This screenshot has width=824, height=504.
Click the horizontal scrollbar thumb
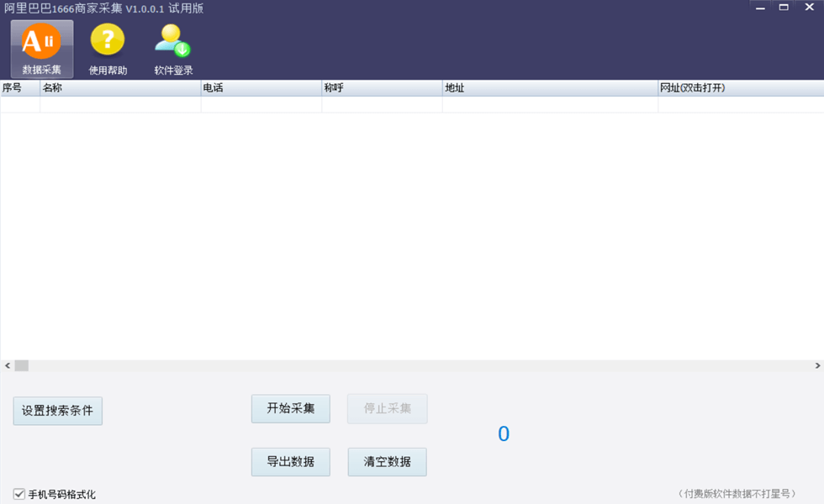22,365
